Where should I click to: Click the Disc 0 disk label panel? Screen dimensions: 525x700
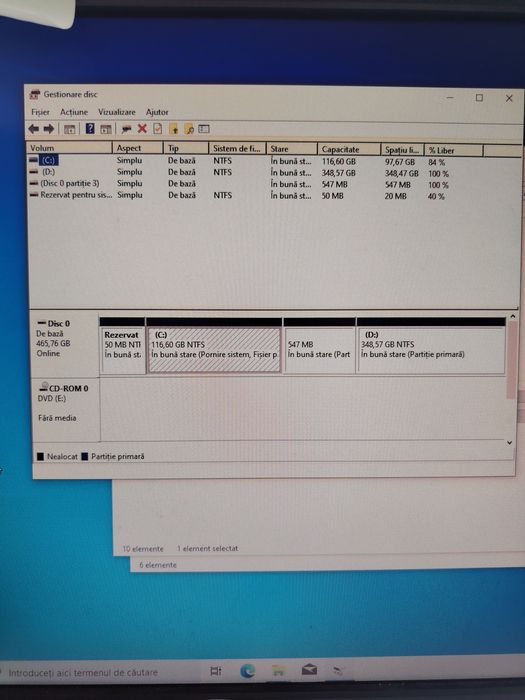coord(65,345)
